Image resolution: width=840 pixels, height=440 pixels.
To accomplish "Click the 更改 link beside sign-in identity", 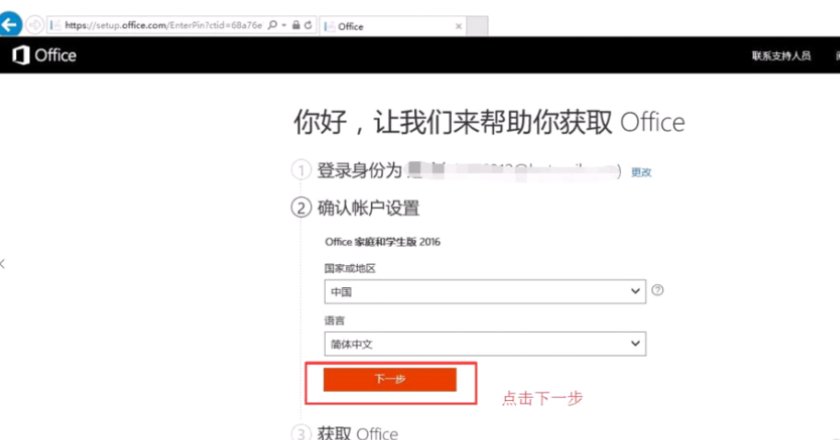I will click(641, 172).
